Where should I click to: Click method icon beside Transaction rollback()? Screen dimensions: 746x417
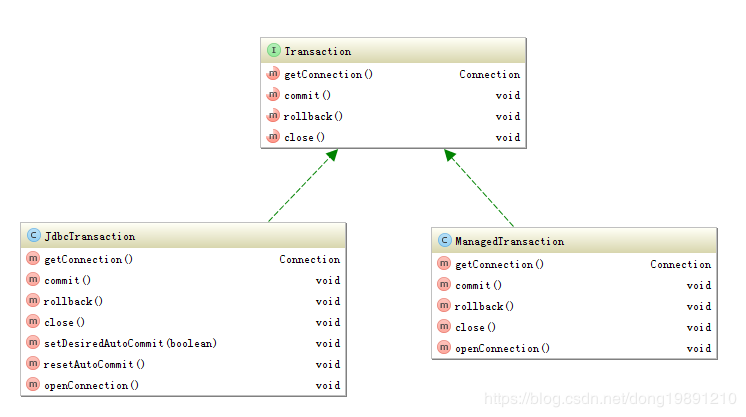point(273,116)
